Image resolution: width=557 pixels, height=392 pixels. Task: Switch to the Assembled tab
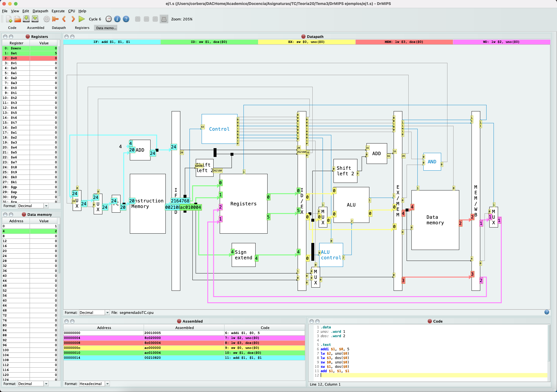36,28
